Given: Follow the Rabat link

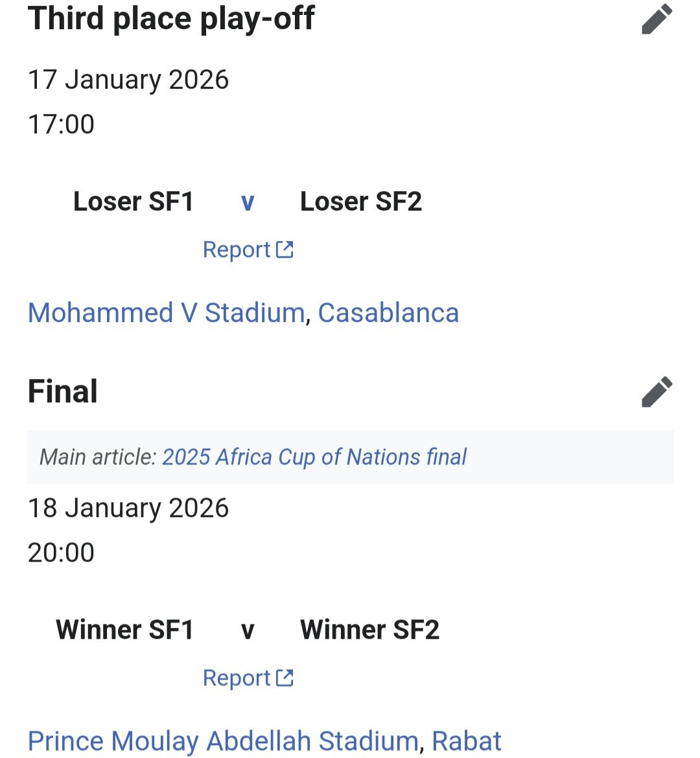Looking at the screenshot, I should (467, 741).
